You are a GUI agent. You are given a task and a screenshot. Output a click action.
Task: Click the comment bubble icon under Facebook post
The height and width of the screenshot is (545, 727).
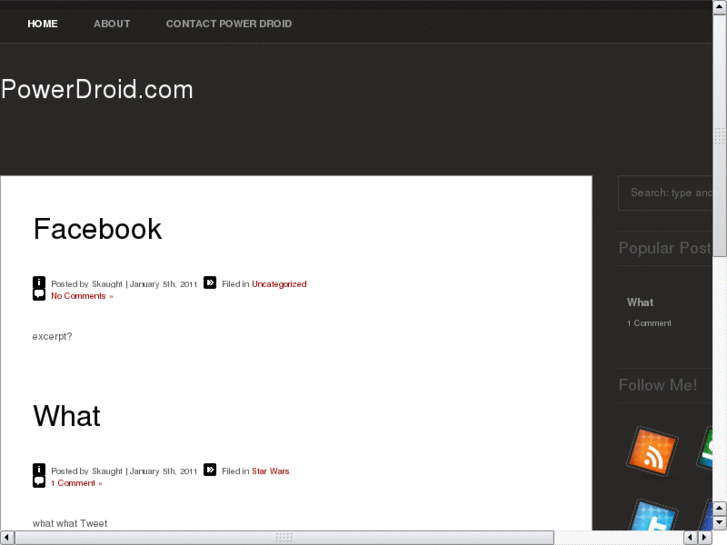pyautogui.click(x=39, y=295)
